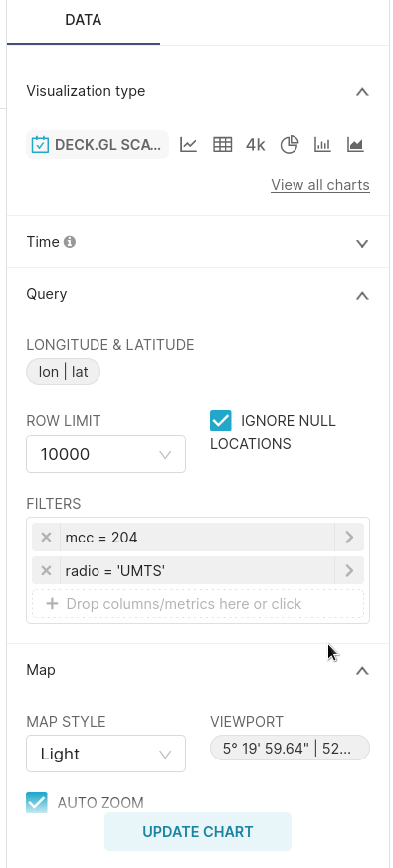Expand the Time section
Image resolution: width=393 pixels, height=868 pixels.
pyautogui.click(x=362, y=243)
